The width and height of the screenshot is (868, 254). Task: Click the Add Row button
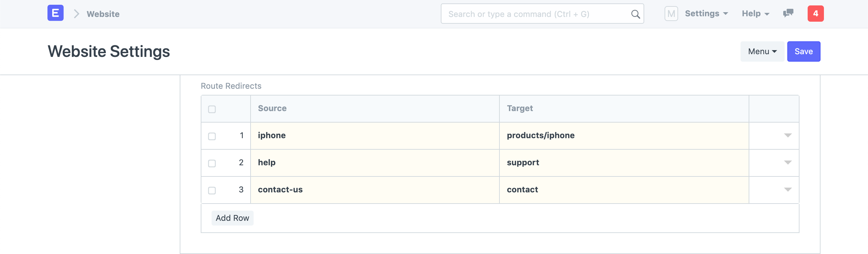click(232, 218)
